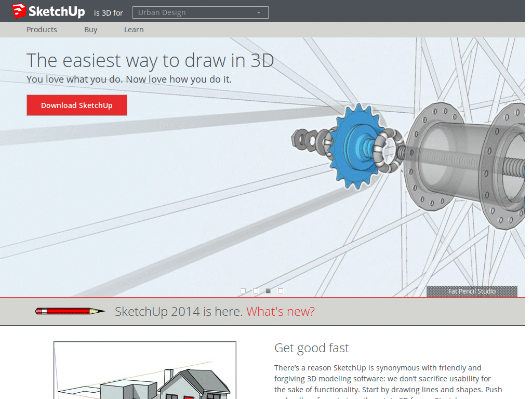Select the third carousel slide indicator
This screenshot has height=399, width=532.
[268, 291]
